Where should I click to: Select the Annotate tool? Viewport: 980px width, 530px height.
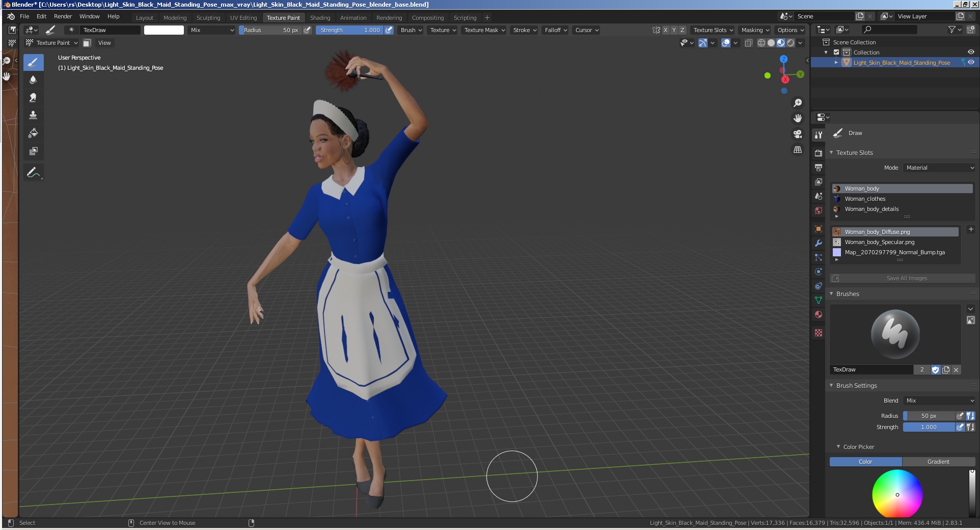click(33, 173)
